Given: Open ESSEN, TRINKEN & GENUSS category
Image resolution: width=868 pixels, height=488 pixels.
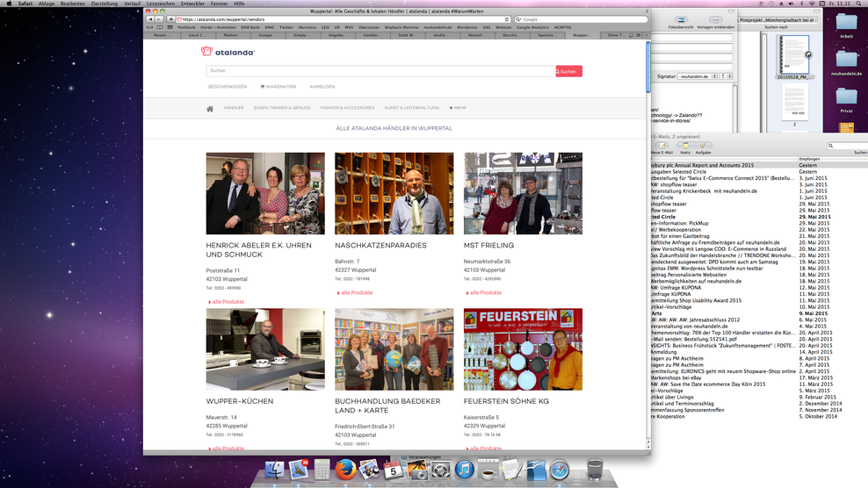Looking at the screenshot, I should pyautogui.click(x=282, y=108).
